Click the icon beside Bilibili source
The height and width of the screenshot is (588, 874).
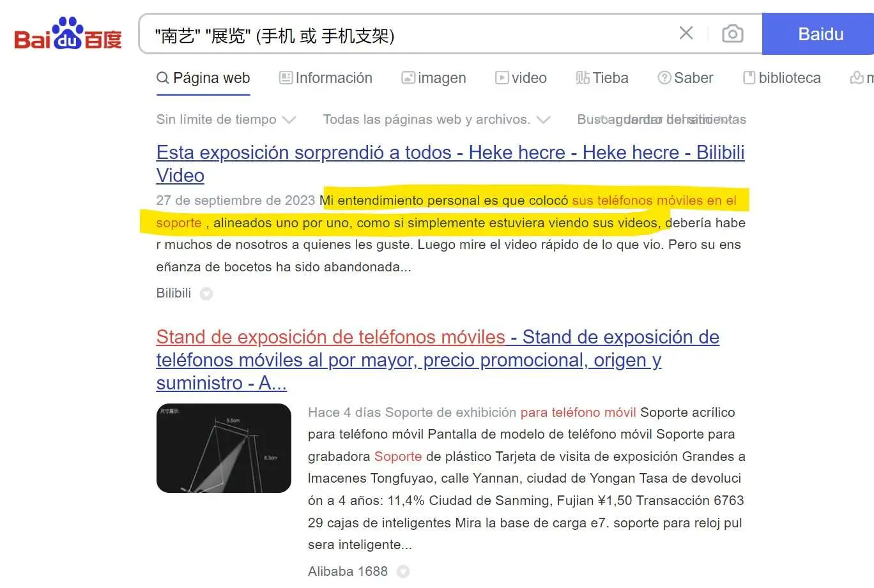[206, 294]
